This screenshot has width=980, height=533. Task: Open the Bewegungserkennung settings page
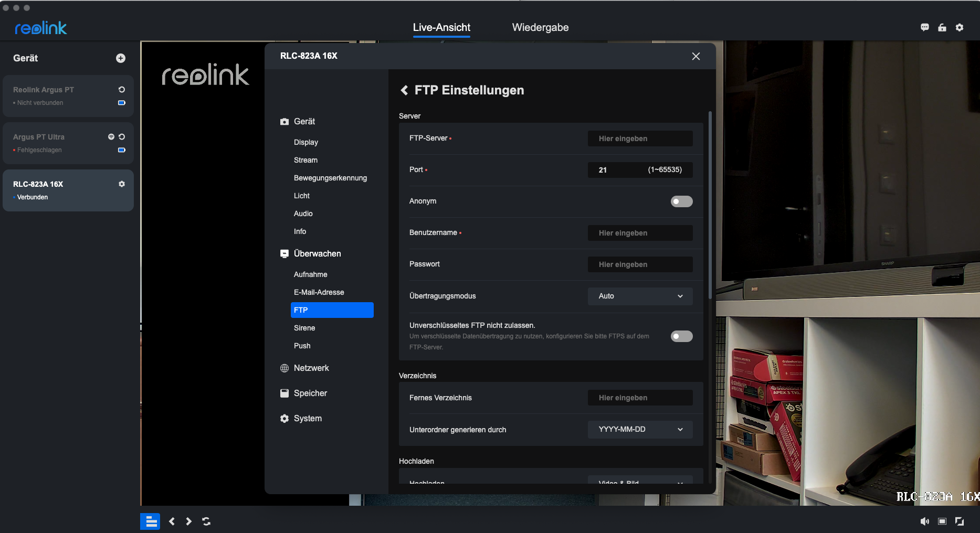(331, 178)
